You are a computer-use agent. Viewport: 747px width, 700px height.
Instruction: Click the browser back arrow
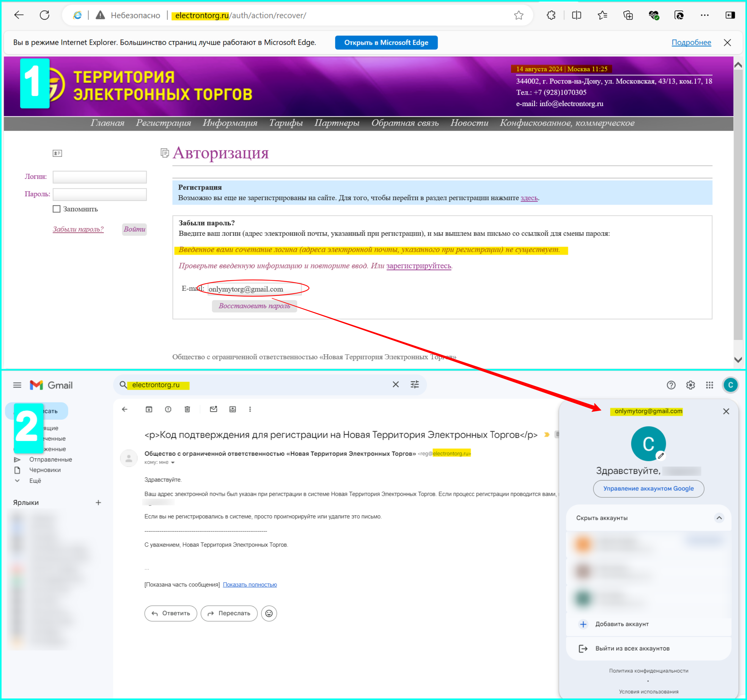(19, 15)
